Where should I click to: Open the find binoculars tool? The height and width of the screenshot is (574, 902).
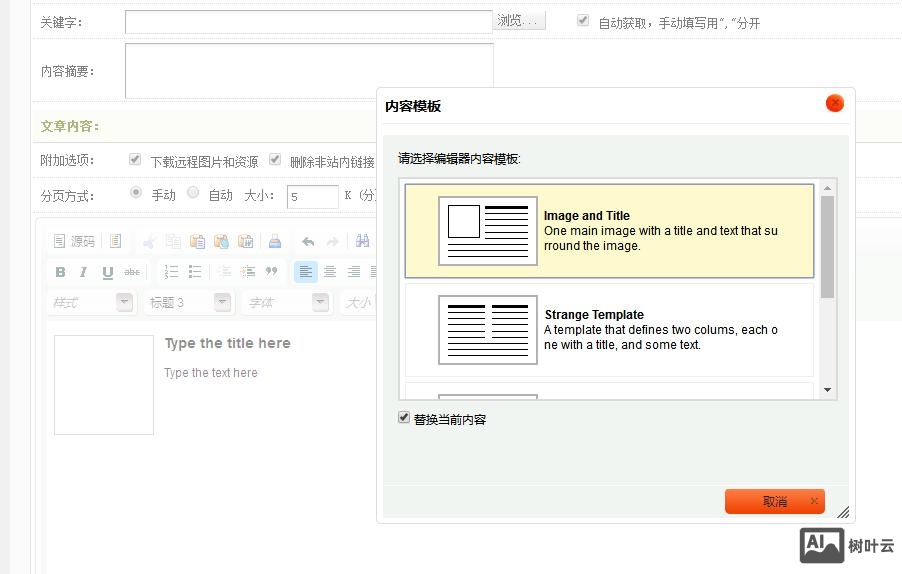(x=363, y=241)
